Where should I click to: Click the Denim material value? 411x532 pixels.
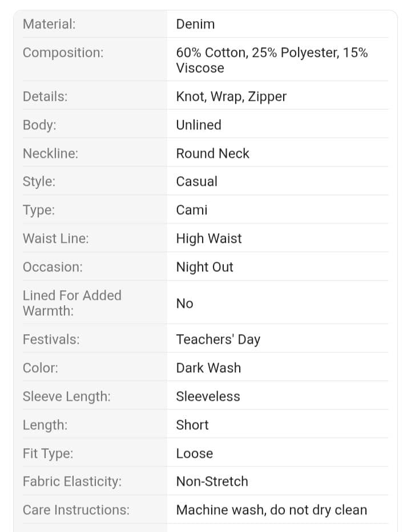pyautogui.click(x=195, y=24)
